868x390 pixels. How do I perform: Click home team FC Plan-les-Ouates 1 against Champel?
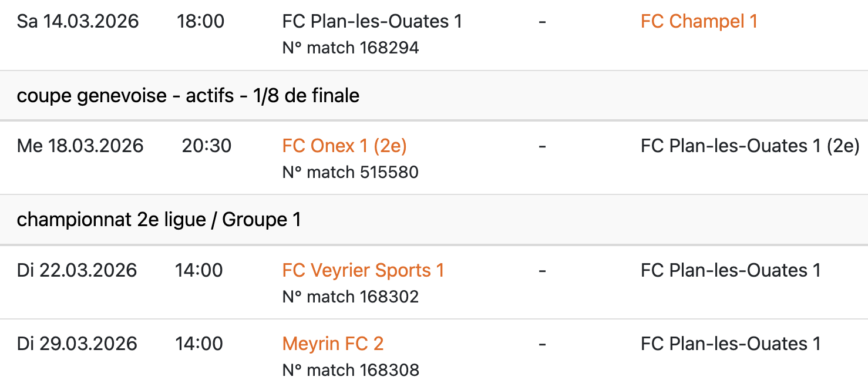pyautogui.click(x=372, y=22)
